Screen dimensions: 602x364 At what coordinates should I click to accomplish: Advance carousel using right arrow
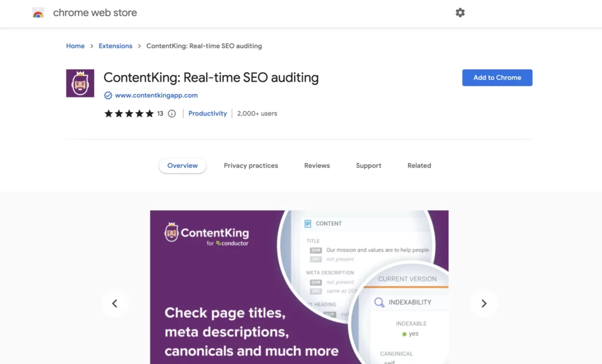pos(484,304)
